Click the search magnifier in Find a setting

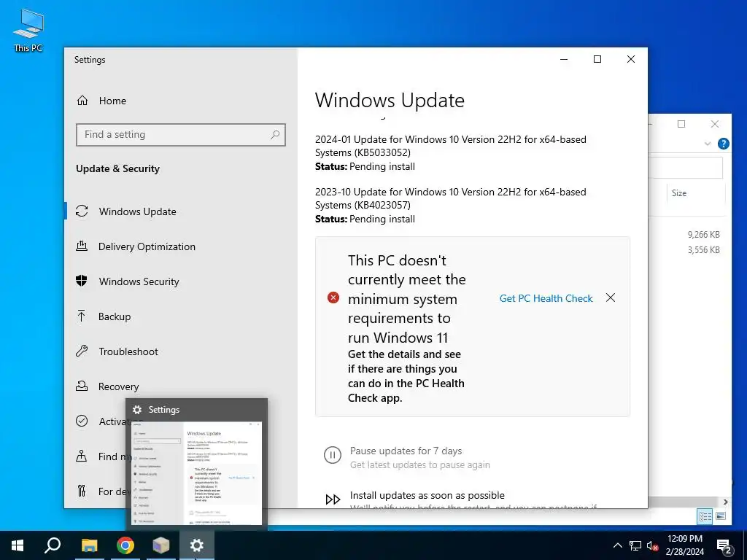[275, 135]
